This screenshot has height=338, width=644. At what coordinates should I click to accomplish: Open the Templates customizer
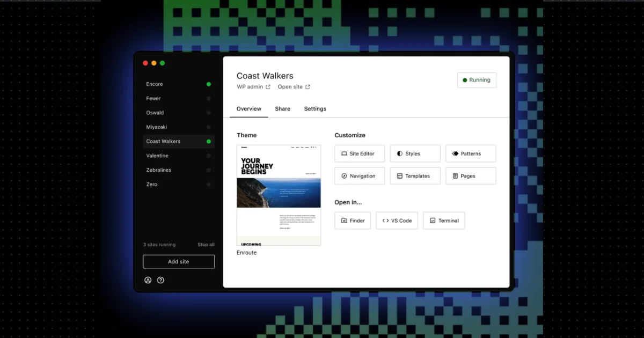click(415, 176)
